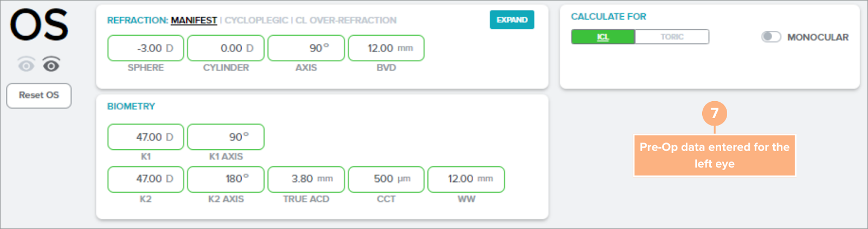Image resolution: width=868 pixels, height=229 pixels.
Task: Edit the refraction Axis field
Action: (x=306, y=48)
